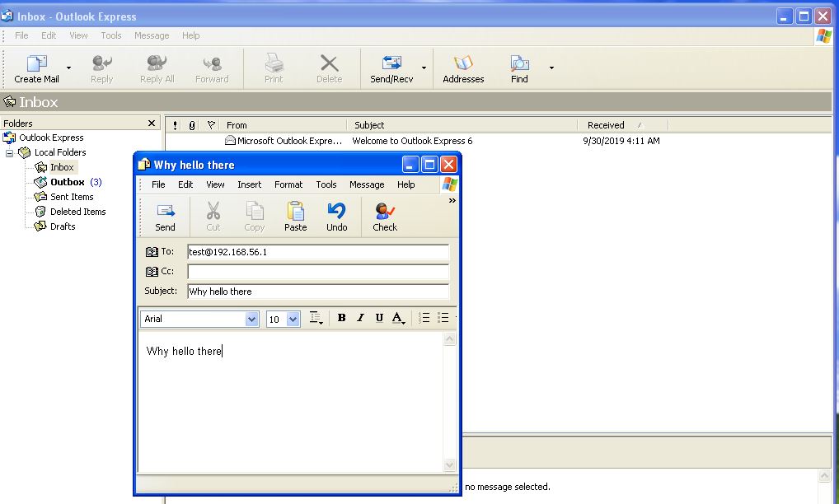Open the Arial font name dropdown
This screenshot has height=504, width=839.
(251, 319)
